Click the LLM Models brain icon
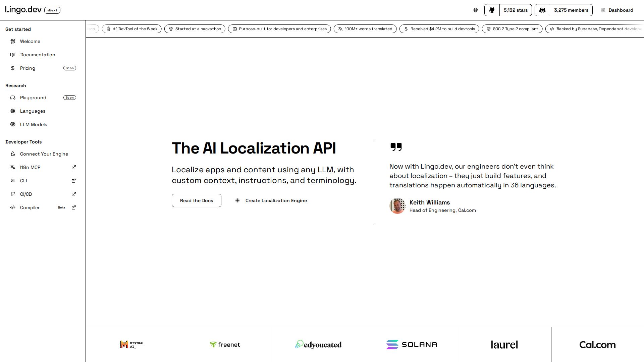 point(13,124)
